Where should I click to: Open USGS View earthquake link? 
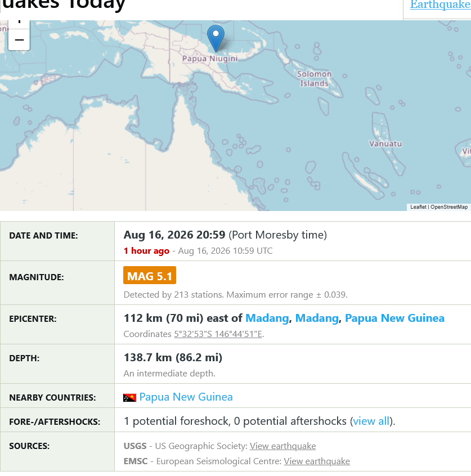point(282,446)
